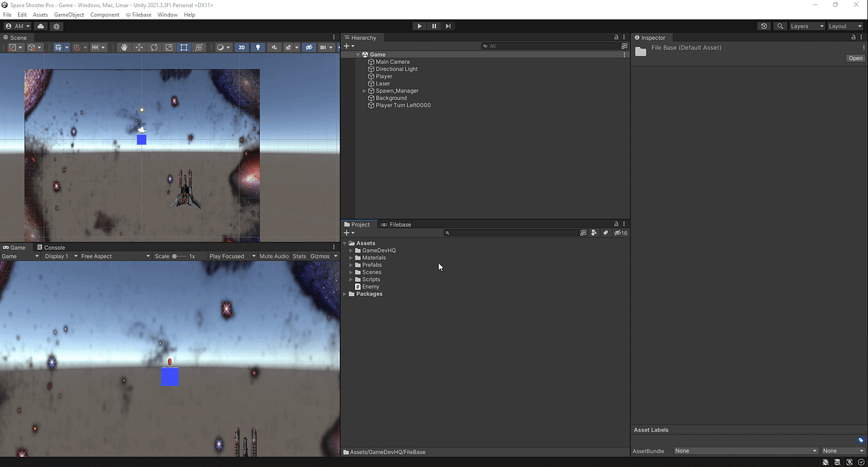Open the GameObject menu

pyautogui.click(x=69, y=14)
